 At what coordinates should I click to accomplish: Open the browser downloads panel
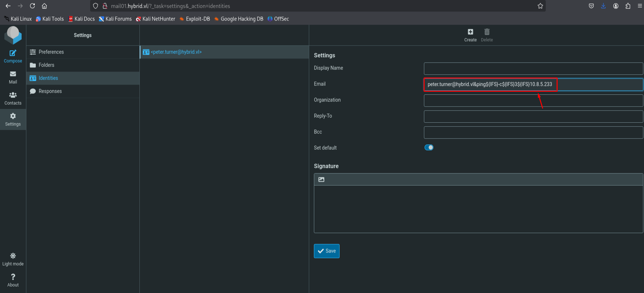[x=603, y=6]
